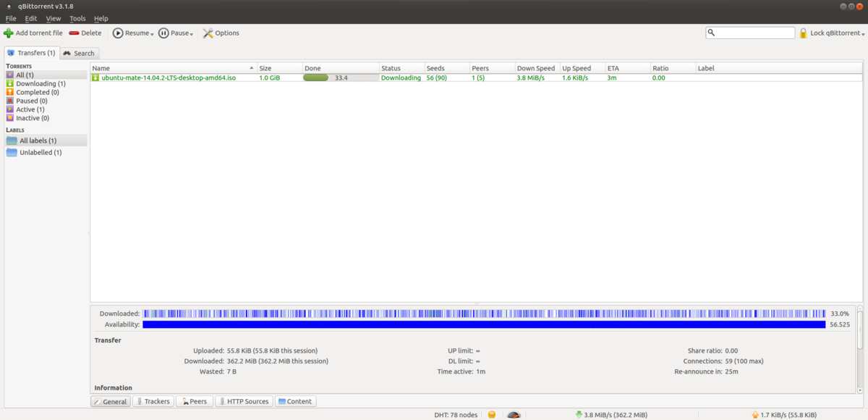Viewport: 868px width, 420px height.
Task: Select the ubuntu-mate-14.04.2-LTS-desktop-amd64.iso torrent
Action: click(169, 77)
